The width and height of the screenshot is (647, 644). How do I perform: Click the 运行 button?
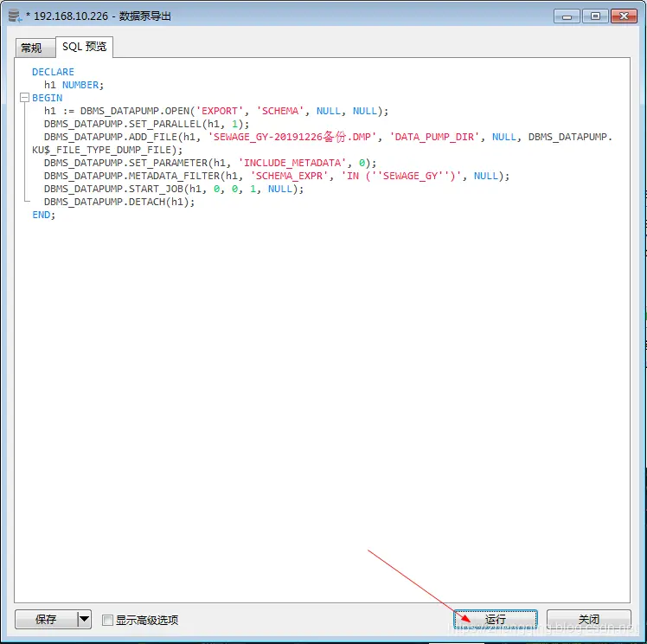pos(495,619)
